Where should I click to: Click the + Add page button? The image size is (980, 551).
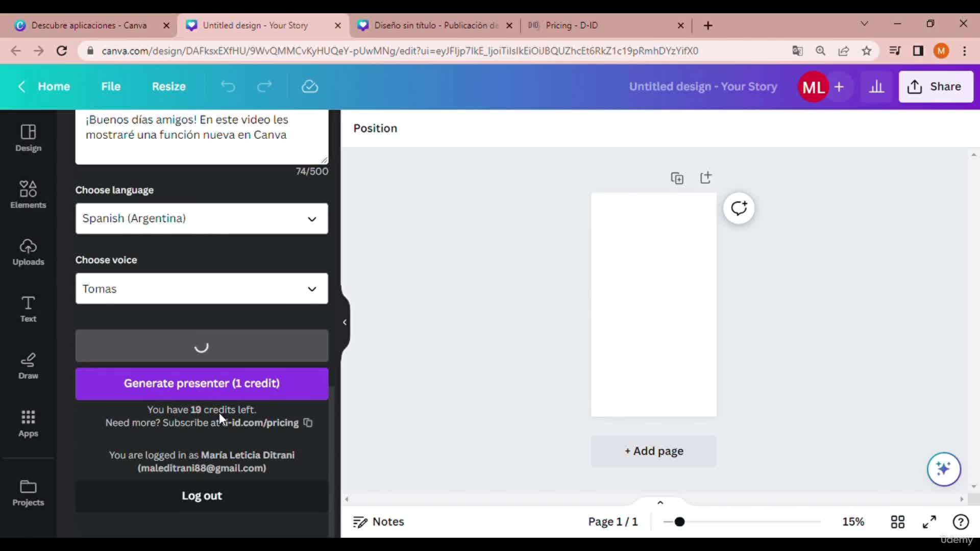(x=654, y=451)
